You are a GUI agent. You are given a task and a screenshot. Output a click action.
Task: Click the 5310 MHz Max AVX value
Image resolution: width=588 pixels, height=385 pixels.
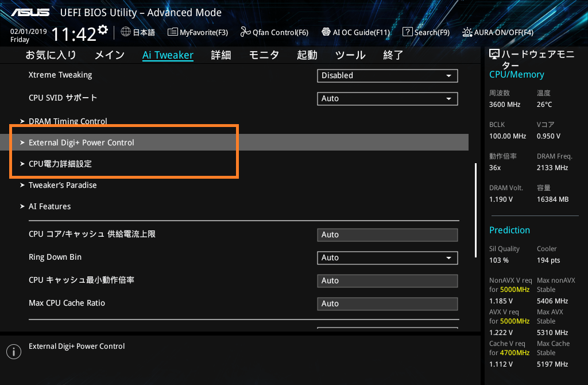click(x=552, y=333)
